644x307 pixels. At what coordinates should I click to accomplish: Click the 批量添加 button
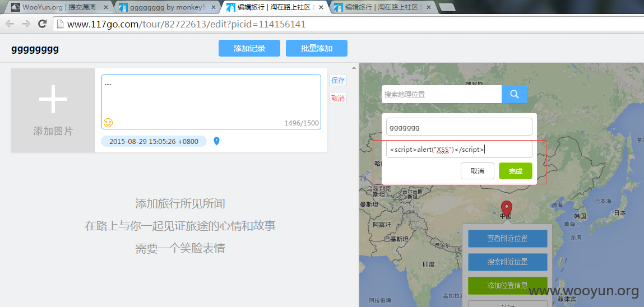(317, 48)
